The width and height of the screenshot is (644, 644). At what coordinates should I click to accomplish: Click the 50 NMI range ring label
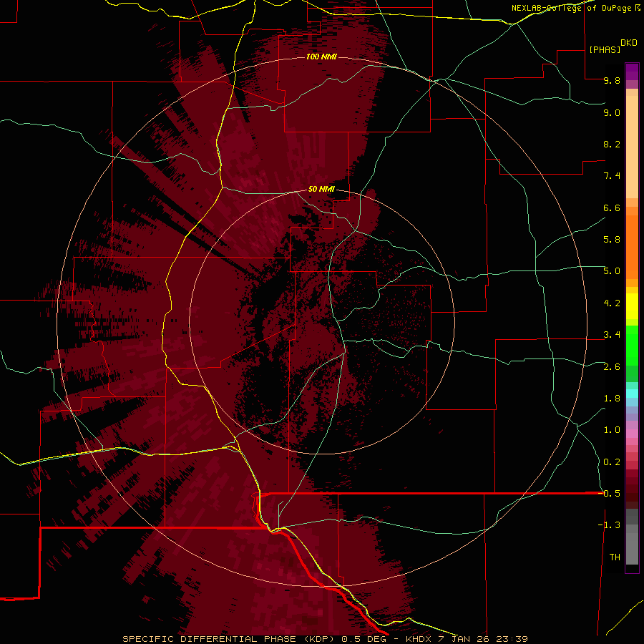click(321, 189)
